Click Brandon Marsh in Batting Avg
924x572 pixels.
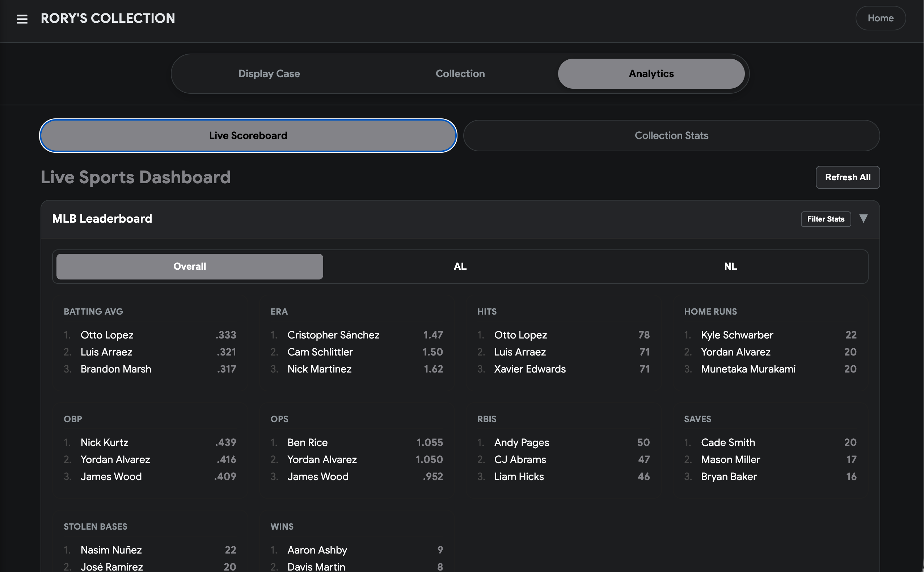[x=116, y=369]
